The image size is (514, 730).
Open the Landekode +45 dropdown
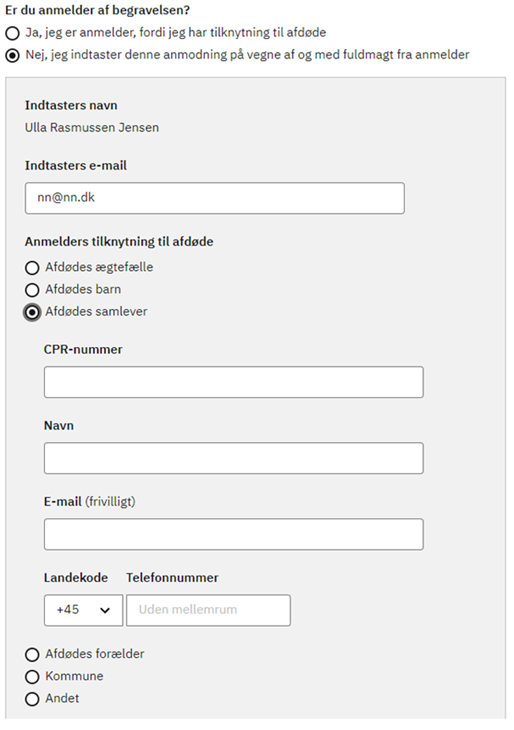click(x=83, y=610)
